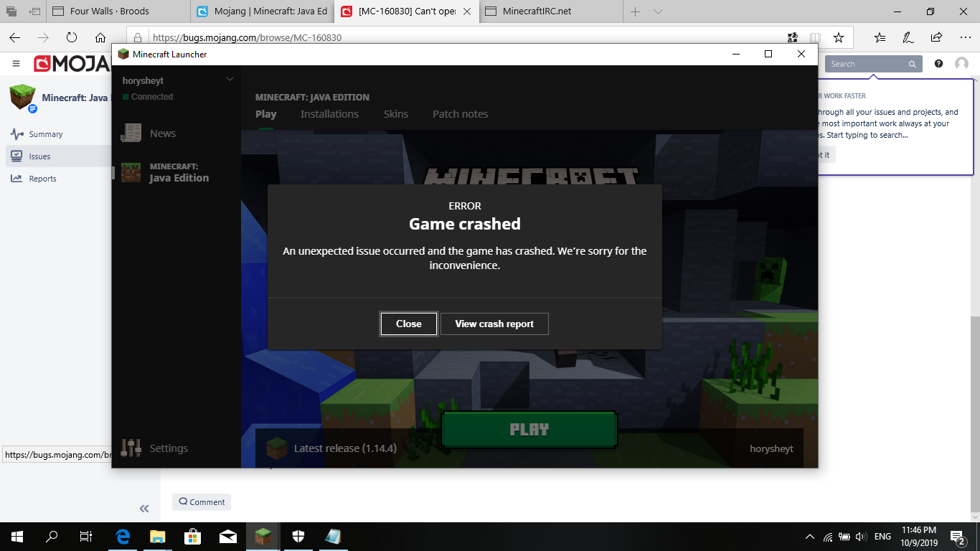980x551 pixels.
Task: Open Windows Security from the taskbar
Action: pos(298,537)
